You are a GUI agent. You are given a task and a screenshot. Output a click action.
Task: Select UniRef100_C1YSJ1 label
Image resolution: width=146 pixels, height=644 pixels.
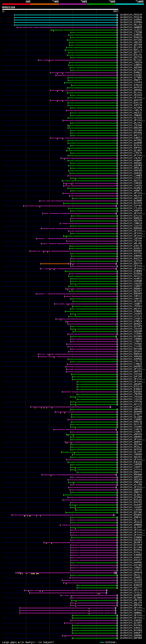[131, 316]
